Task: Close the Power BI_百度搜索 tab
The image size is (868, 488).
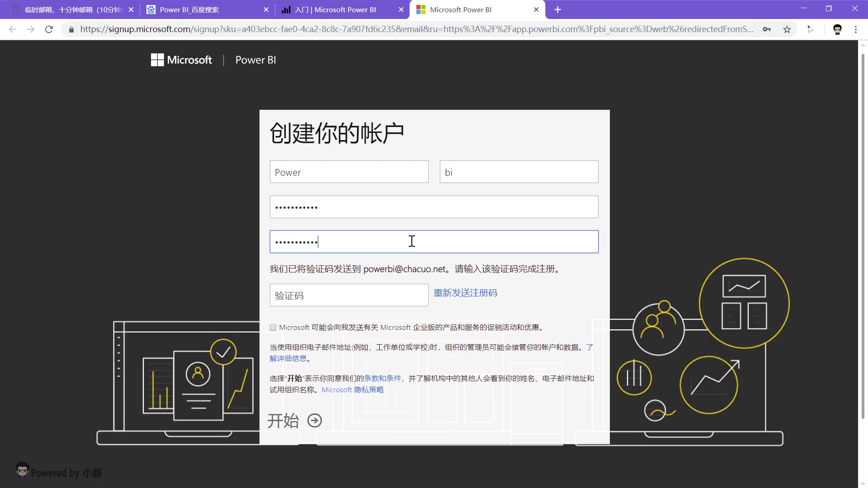Action: pos(266,9)
